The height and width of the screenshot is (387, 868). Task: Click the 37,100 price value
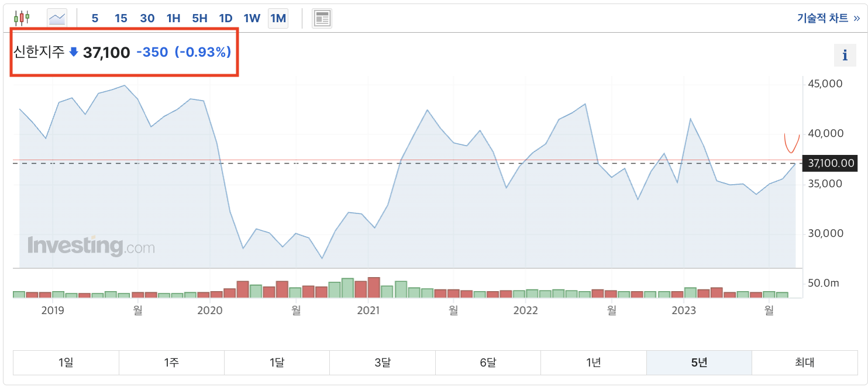pyautogui.click(x=106, y=53)
